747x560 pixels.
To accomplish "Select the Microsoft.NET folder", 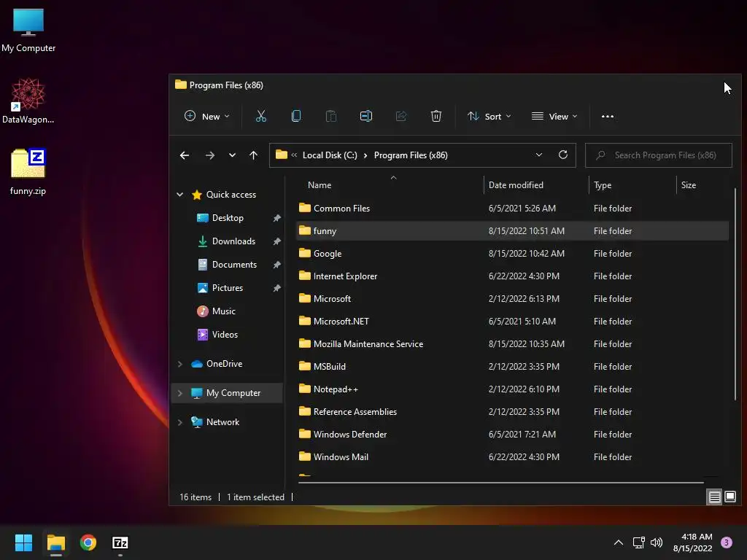I will (512, 322).
